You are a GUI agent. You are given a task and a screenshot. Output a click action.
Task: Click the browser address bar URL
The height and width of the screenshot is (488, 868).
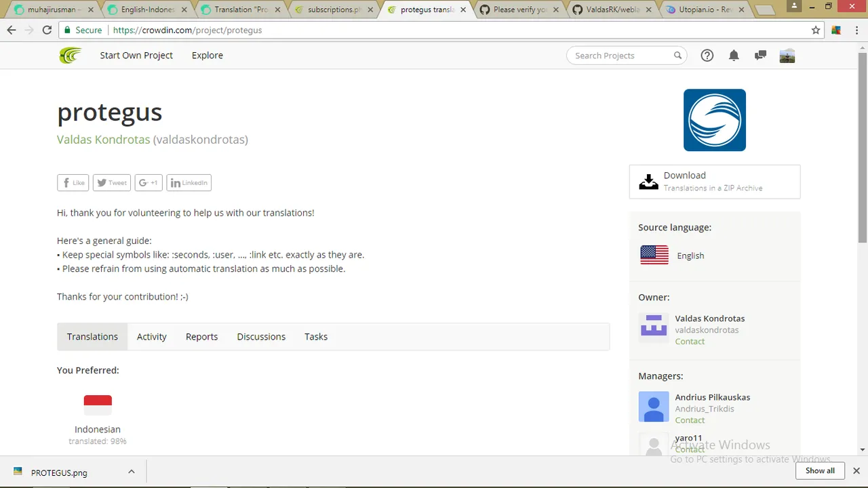point(187,30)
